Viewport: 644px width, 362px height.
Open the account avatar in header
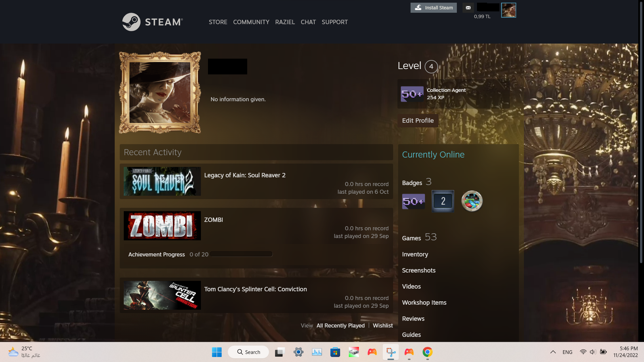508,10
